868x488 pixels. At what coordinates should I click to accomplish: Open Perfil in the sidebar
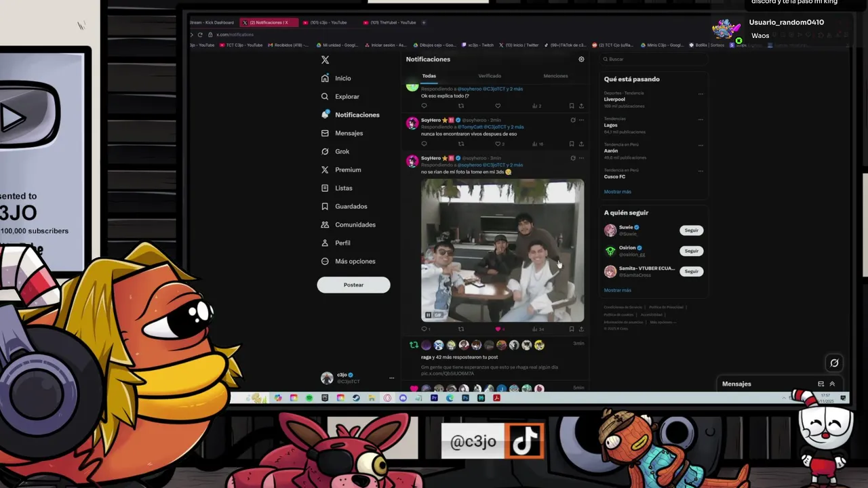[x=336, y=243]
